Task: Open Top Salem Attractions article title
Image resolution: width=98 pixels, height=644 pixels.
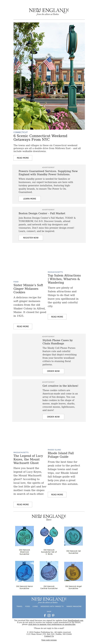Action: (64, 279)
